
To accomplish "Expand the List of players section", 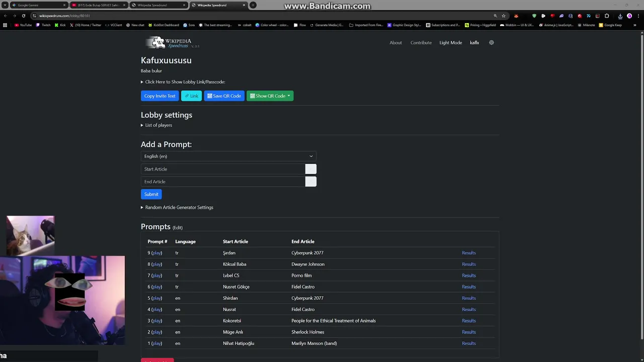I will [156, 125].
